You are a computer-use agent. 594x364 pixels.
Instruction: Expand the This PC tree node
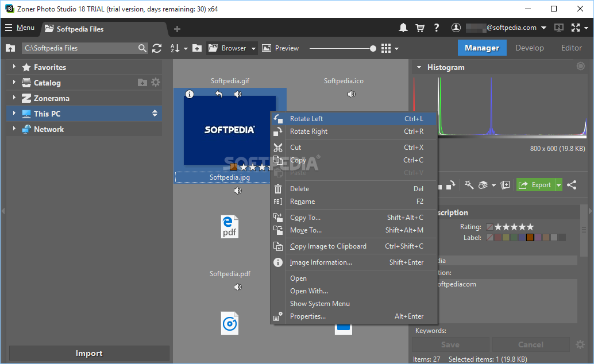click(x=14, y=113)
